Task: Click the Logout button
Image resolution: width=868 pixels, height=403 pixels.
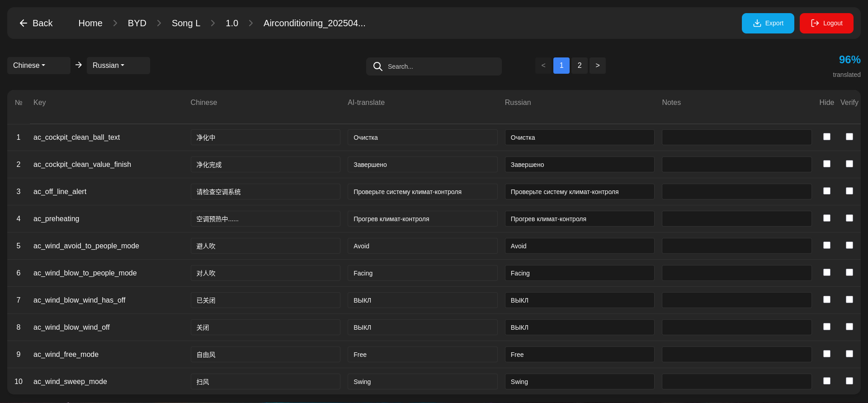Action: 826,23
